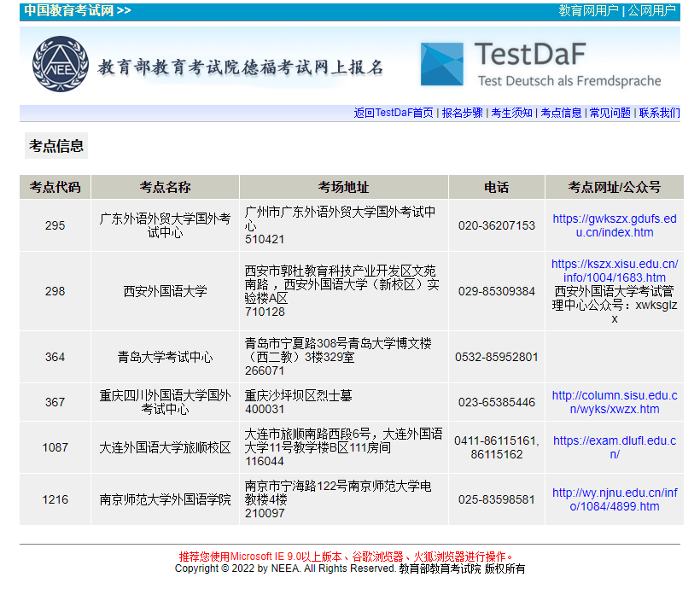Click the 考点代码 column header
700x589 pixels.
click(x=55, y=187)
